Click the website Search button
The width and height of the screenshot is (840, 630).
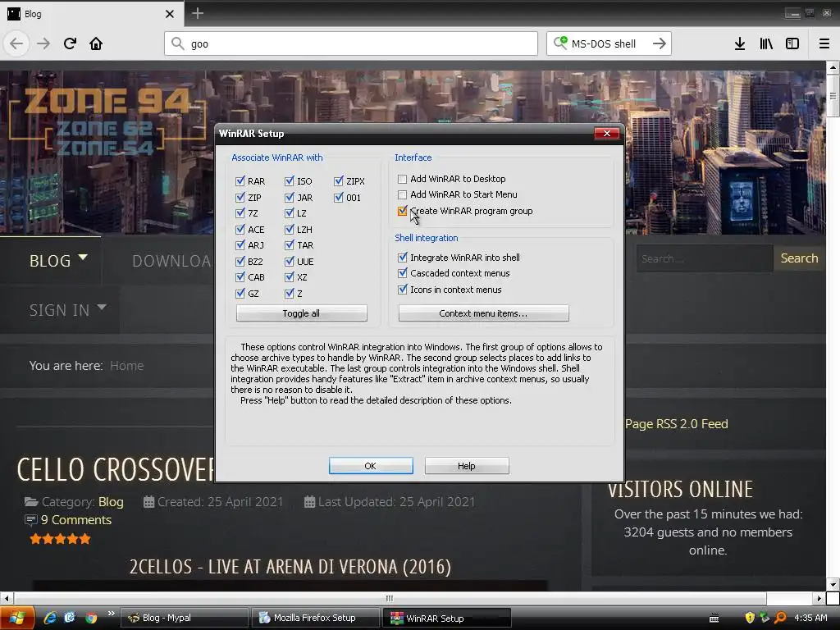pyautogui.click(x=799, y=258)
